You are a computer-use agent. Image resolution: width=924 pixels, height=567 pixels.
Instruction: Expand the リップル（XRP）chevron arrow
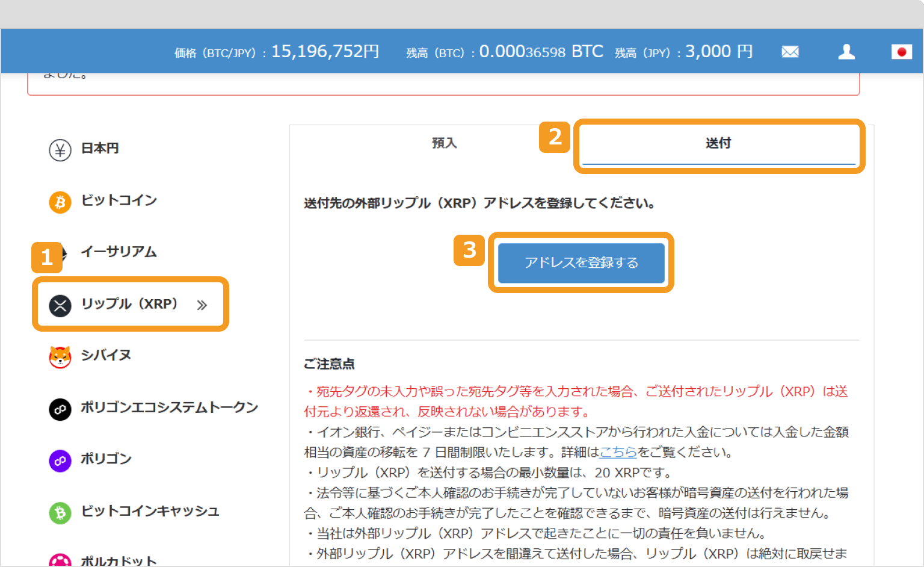(201, 305)
